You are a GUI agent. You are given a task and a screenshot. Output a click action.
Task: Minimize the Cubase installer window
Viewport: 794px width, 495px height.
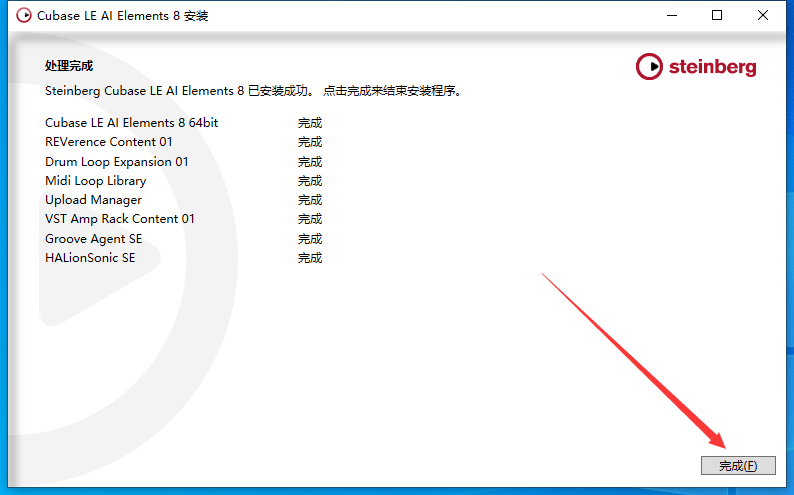672,16
